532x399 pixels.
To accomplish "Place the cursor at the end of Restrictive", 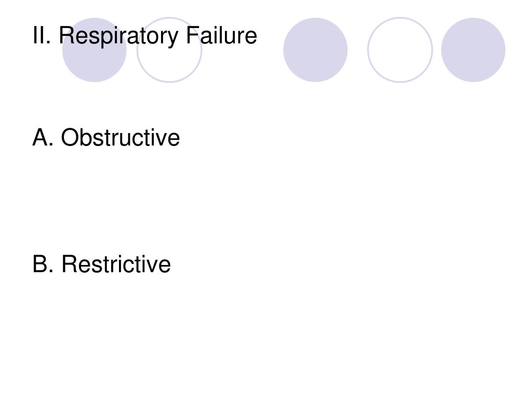I will (171, 264).
